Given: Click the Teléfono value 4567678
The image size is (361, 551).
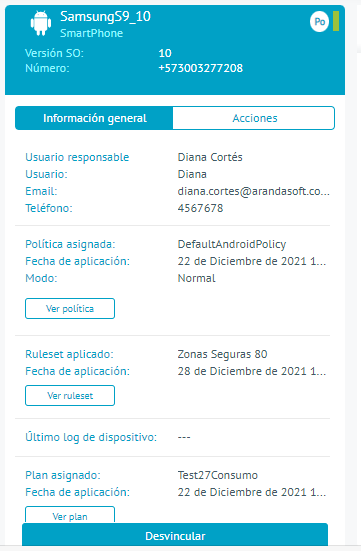Looking at the screenshot, I should pos(200,208).
